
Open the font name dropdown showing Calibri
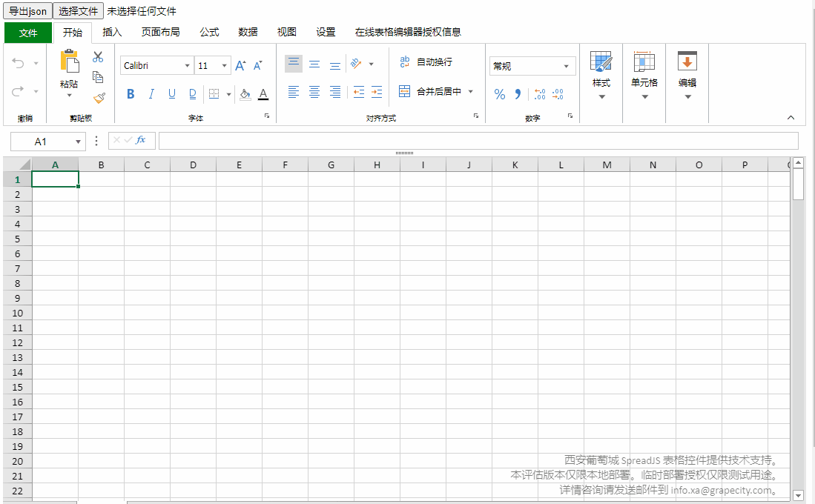[x=188, y=65]
